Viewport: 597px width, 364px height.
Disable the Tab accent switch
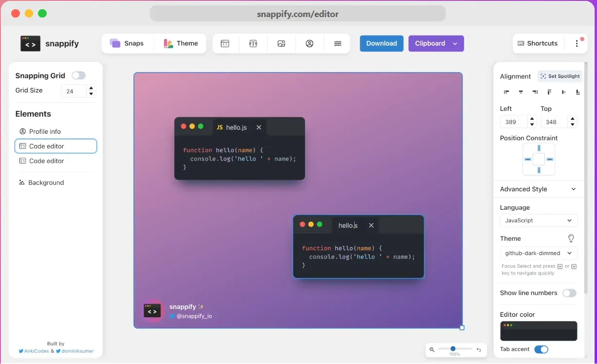click(x=541, y=349)
